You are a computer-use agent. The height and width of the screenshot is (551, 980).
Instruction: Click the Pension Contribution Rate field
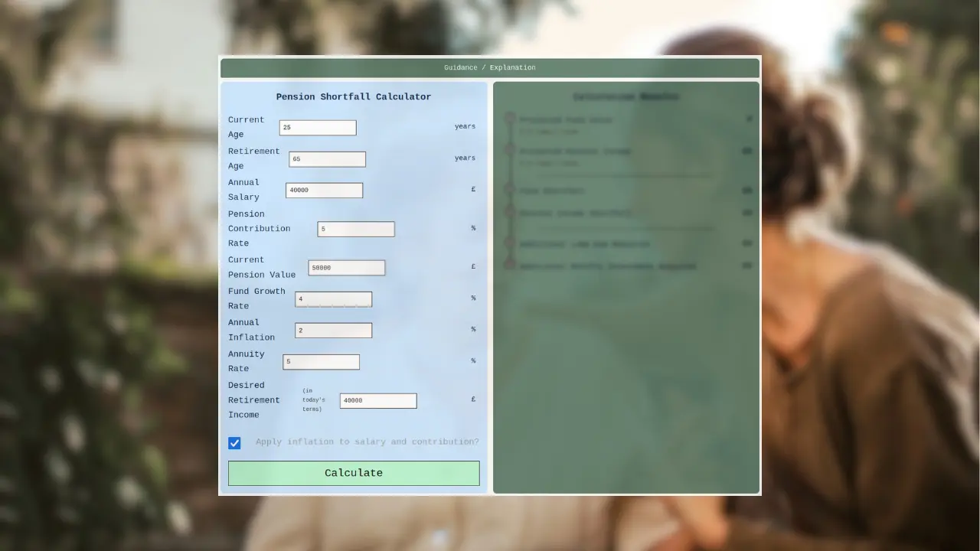point(356,230)
